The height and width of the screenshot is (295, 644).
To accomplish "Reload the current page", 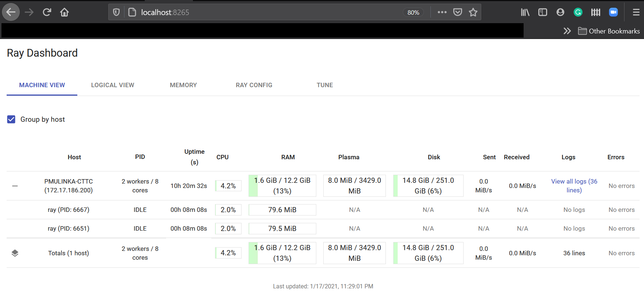I will click(47, 12).
